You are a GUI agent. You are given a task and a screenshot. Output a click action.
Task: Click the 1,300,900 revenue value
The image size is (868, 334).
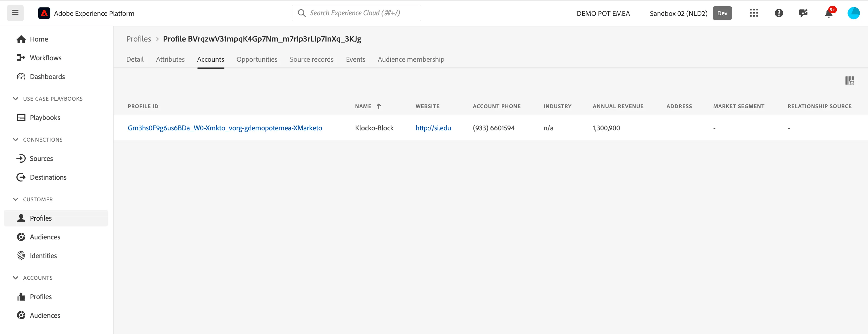[x=606, y=128]
